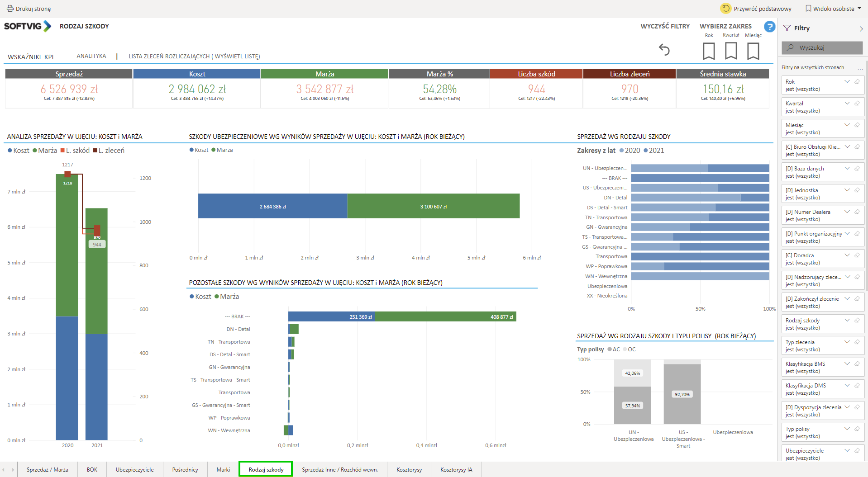Open the Kosztorysy IA tab

pyautogui.click(x=456, y=470)
